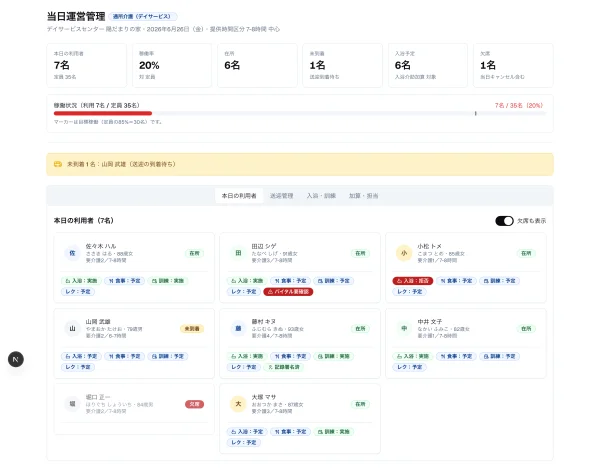Click レク：予定 chip on 中井 文子's card

pyautogui.click(x=409, y=367)
